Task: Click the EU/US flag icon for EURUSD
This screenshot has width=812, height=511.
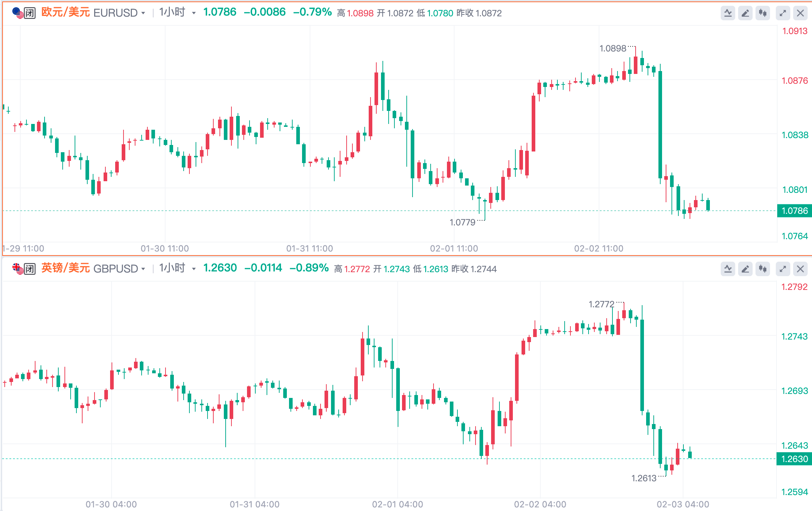Action: click(x=17, y=13)
